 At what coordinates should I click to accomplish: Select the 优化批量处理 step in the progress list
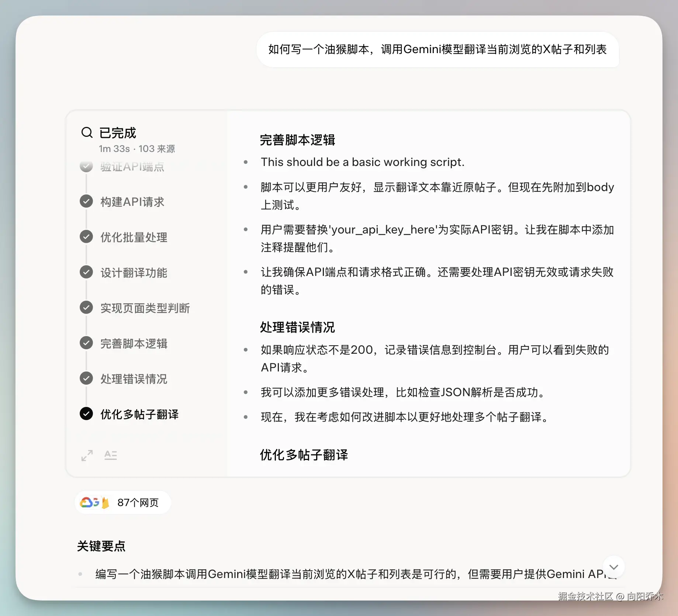point(124,237)
